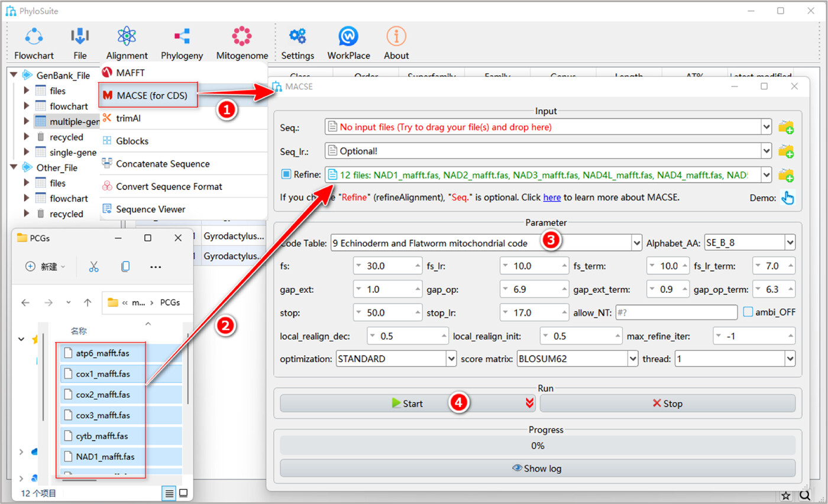This screenshot has width=828, height=504.
Task: Toggle the Refine checkbox
Action: click(286, 175)
